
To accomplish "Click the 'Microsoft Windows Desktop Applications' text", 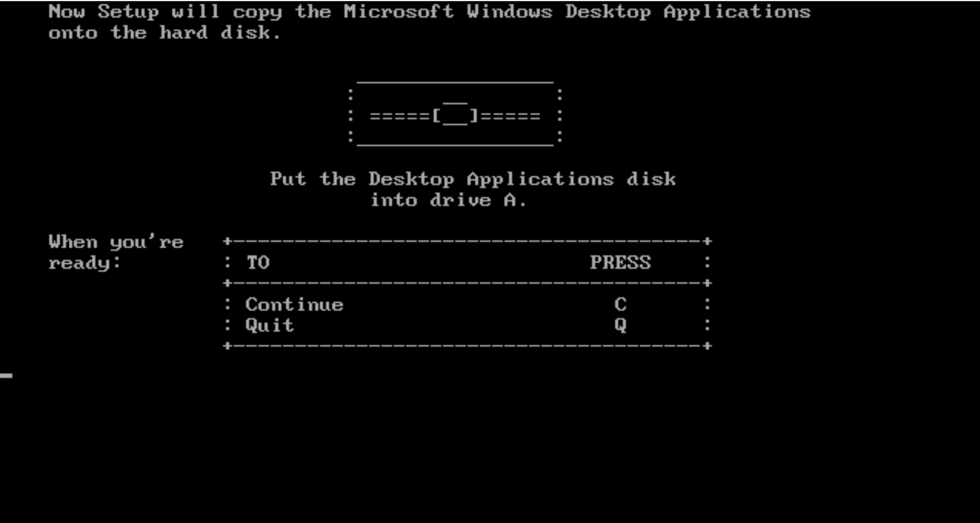I will point(577,12).
